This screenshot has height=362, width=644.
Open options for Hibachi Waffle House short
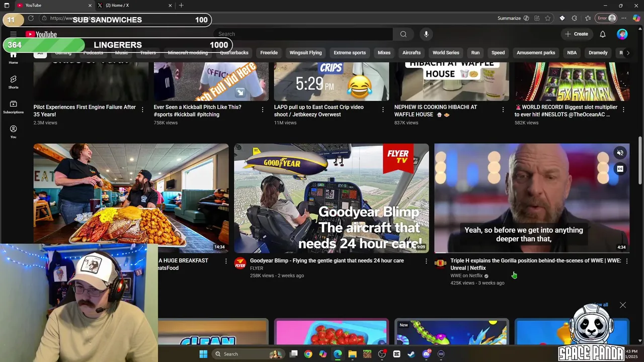point(503,109)
